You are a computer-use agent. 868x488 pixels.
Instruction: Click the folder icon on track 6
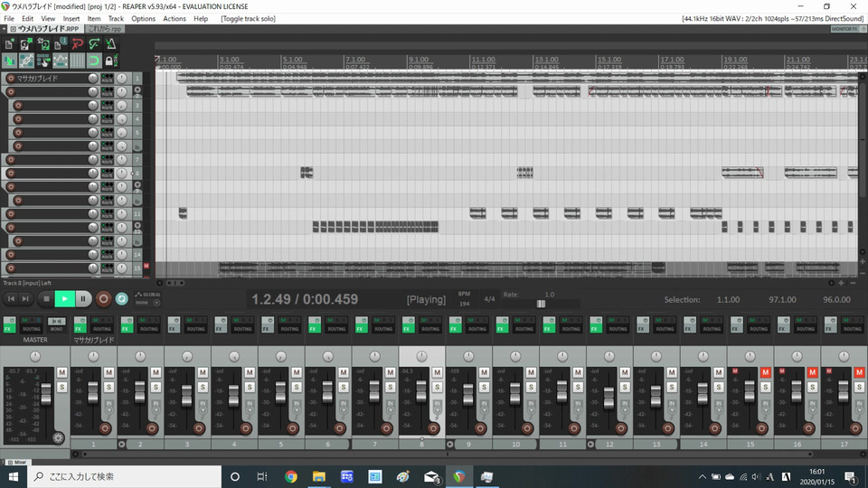137,146
